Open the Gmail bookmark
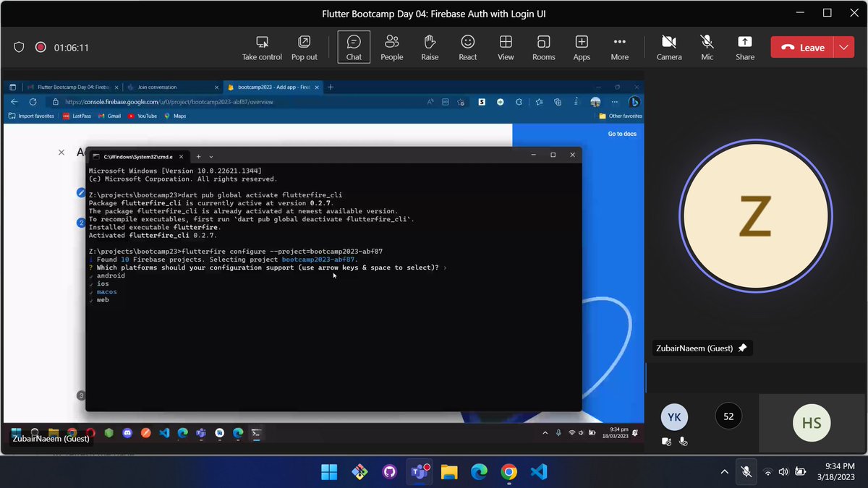Screen dimensions: 868x488 pos(109,116)
